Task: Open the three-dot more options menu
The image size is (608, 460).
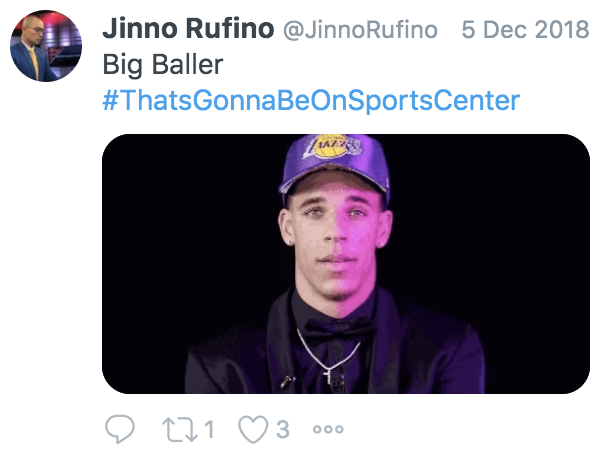Action: coord(328,430)
